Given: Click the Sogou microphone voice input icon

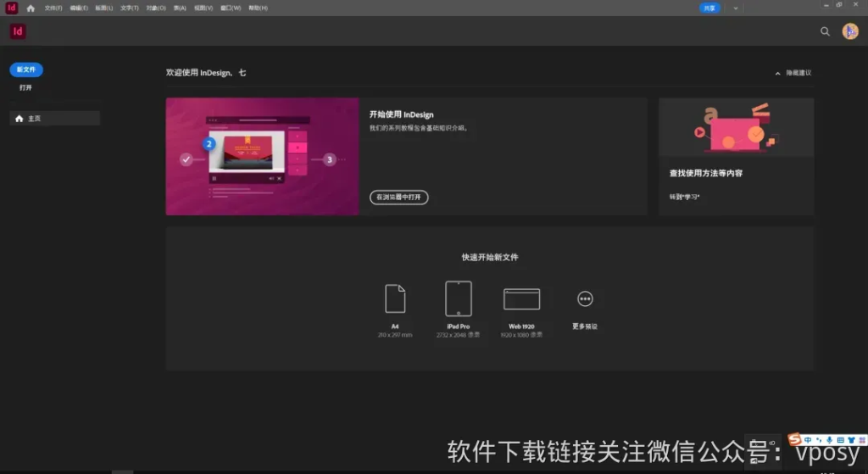Looking at the screenshot, I should coord(829,440).
